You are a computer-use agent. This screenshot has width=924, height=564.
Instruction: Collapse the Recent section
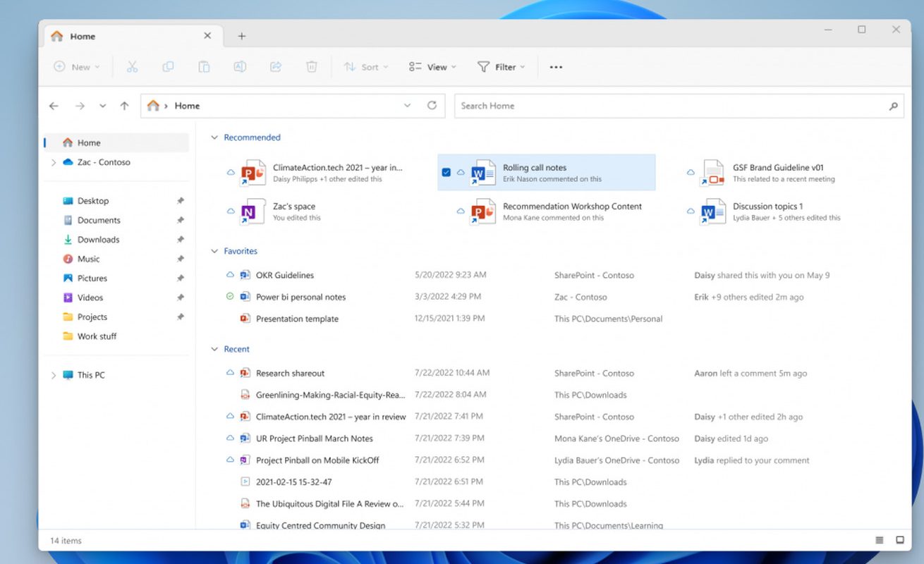pyautogui.click(x=214, y=349)
